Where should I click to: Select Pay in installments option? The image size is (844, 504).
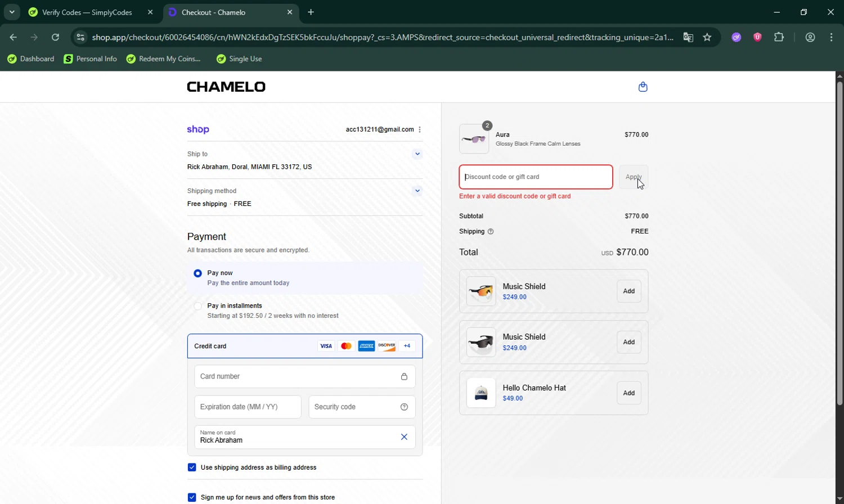[197, 306]
